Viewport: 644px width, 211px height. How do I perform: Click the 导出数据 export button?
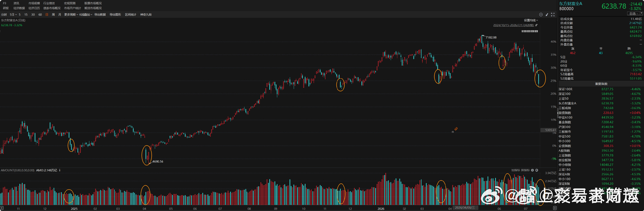click(100, 15)
